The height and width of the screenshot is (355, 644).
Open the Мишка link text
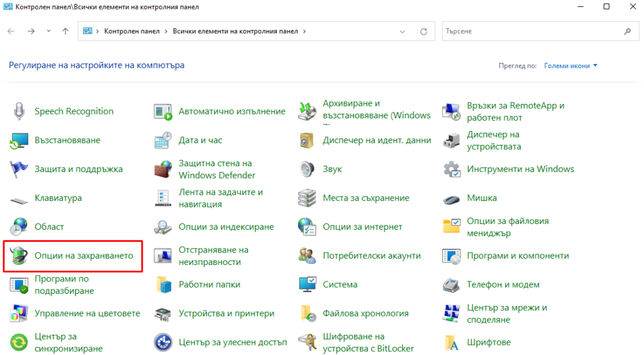[x=482, y=198]
